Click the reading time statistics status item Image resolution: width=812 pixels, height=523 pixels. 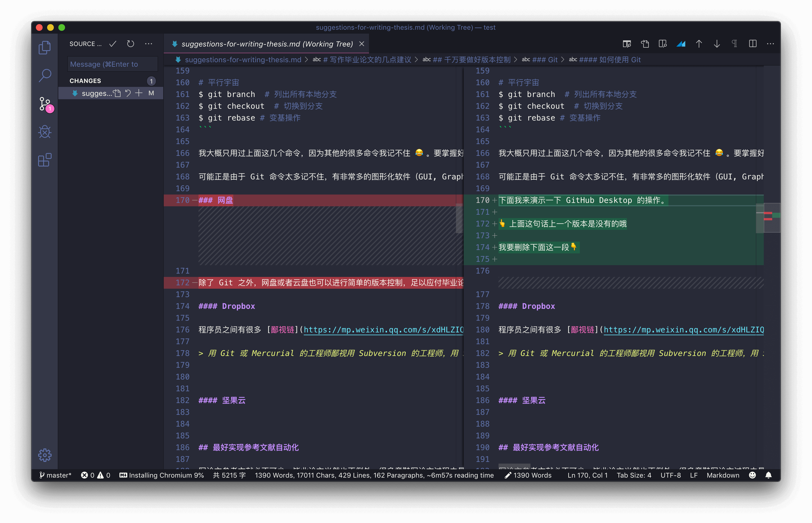(x=374, y=475)
